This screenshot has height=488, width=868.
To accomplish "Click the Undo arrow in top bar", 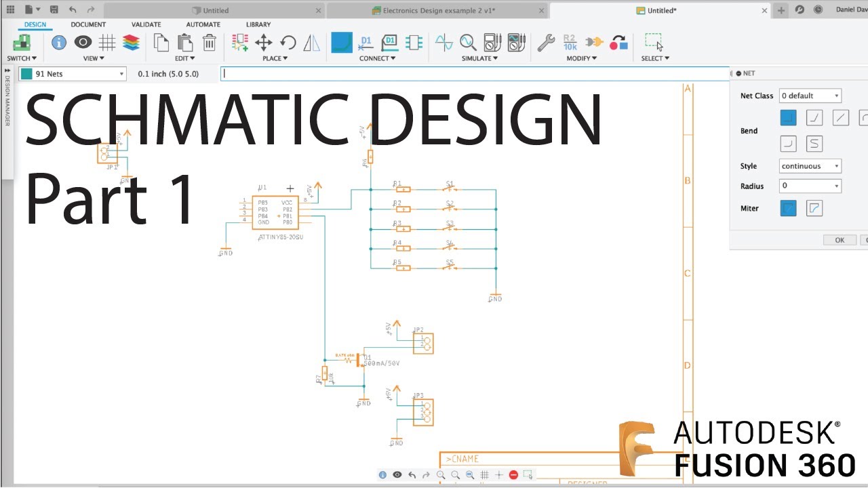I will pos(73,10).
